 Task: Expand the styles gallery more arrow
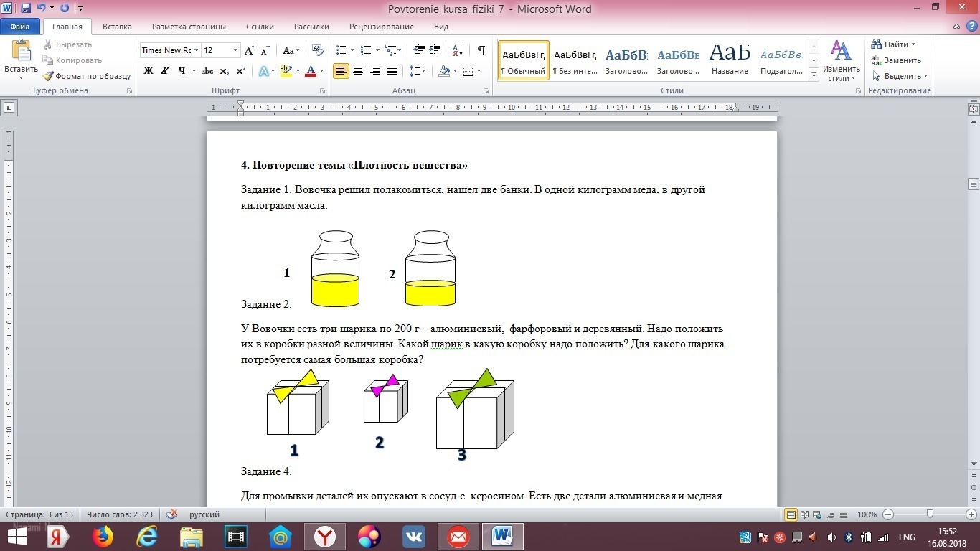pos(814,75)
